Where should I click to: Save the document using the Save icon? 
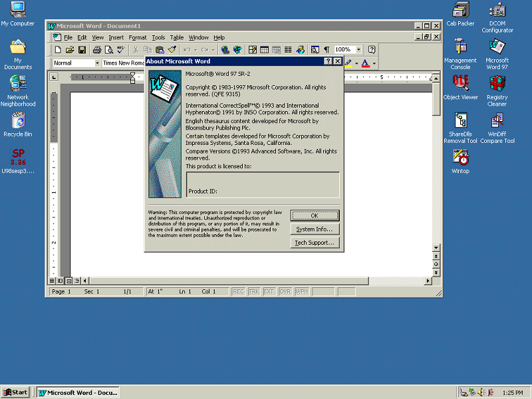pos(81,49)
